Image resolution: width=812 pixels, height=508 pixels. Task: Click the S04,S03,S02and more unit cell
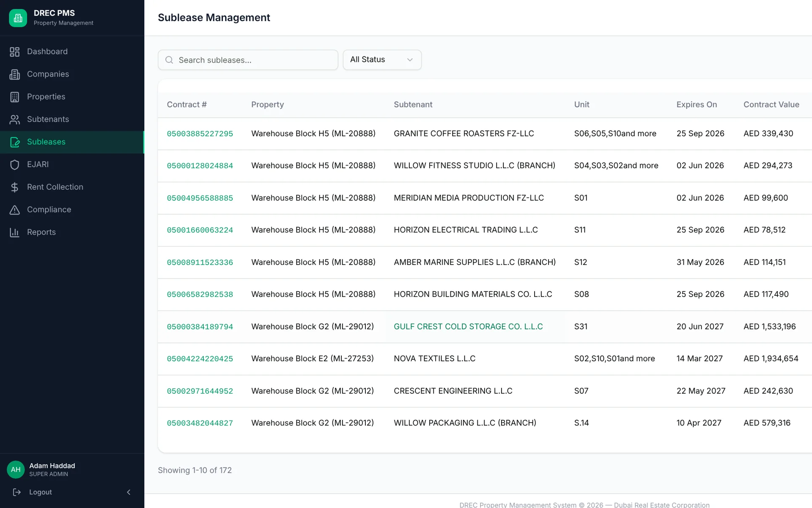pos(616,166)
